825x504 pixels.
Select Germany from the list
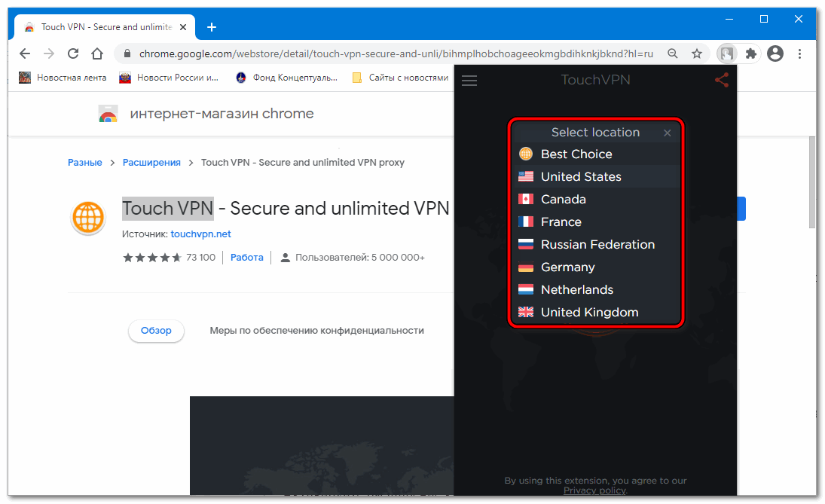pos(567,267)
